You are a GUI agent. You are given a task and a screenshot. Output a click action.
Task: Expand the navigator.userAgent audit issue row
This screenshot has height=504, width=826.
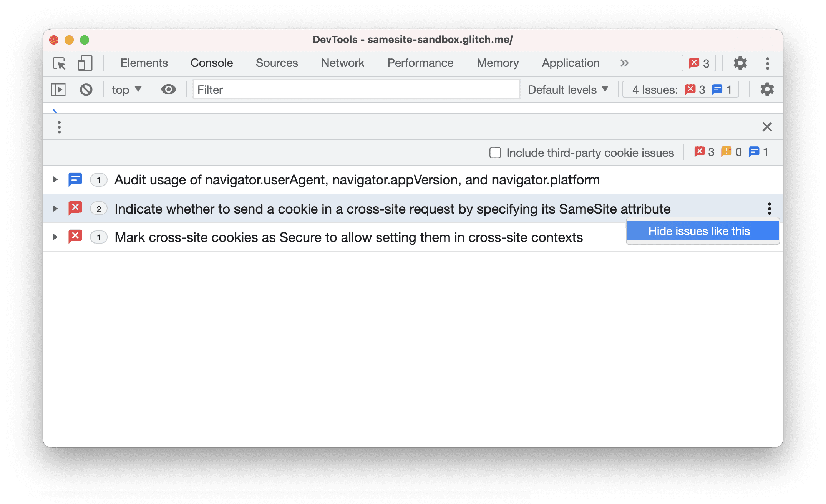(54, 179)
